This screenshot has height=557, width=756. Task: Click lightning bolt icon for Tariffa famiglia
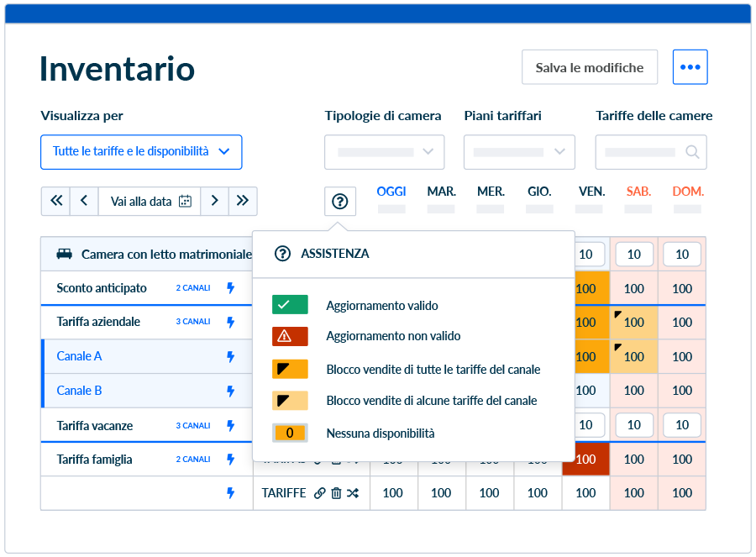click(231, 460)
